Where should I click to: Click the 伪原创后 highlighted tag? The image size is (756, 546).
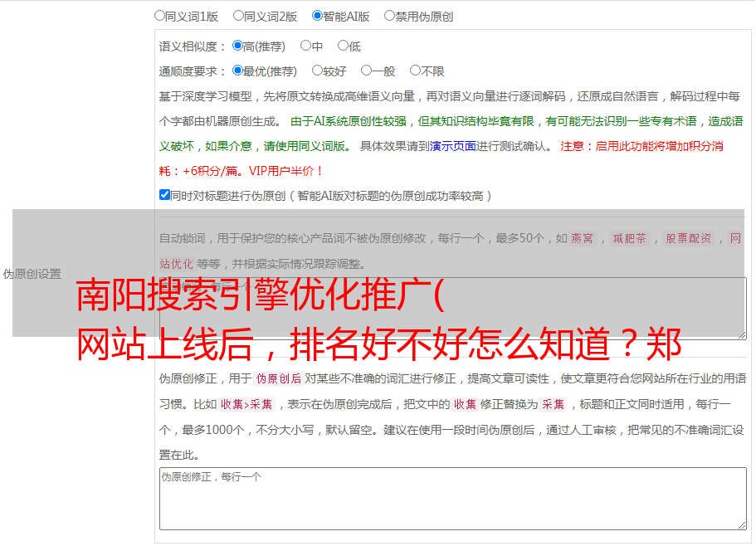click(x=279, y=378)
